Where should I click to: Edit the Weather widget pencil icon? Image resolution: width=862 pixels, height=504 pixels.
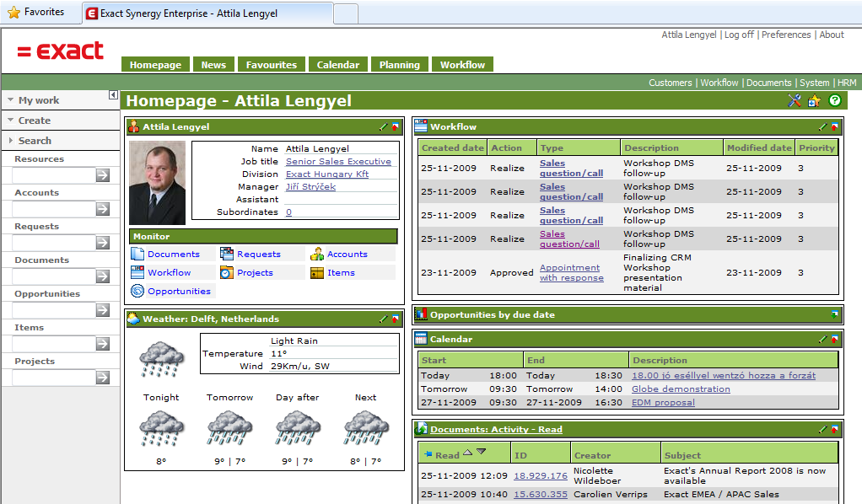(x=384, y=319)
